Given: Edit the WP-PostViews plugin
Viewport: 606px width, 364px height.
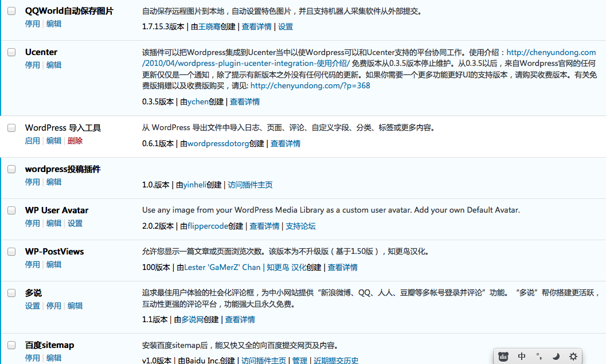Looking at the screenshot, I should [54, 265].
